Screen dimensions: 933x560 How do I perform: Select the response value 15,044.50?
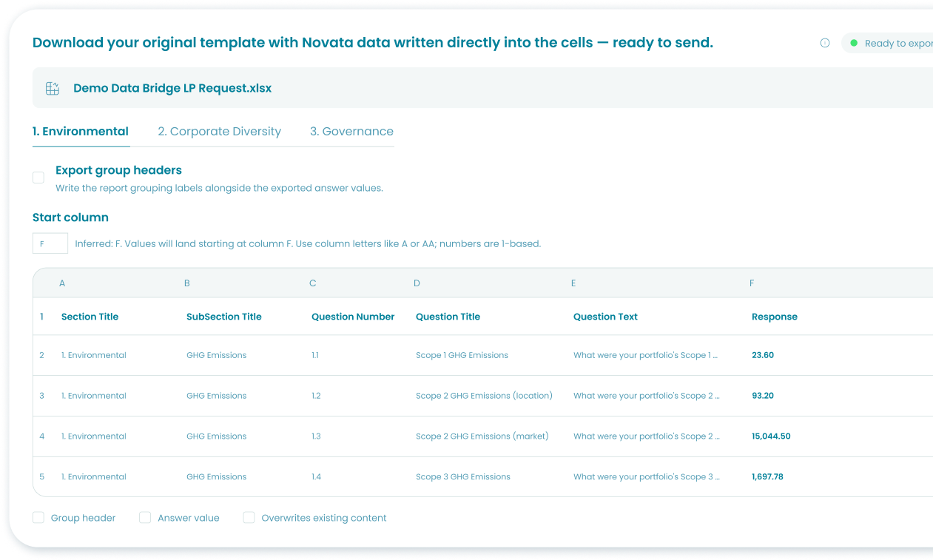(771, 436)
